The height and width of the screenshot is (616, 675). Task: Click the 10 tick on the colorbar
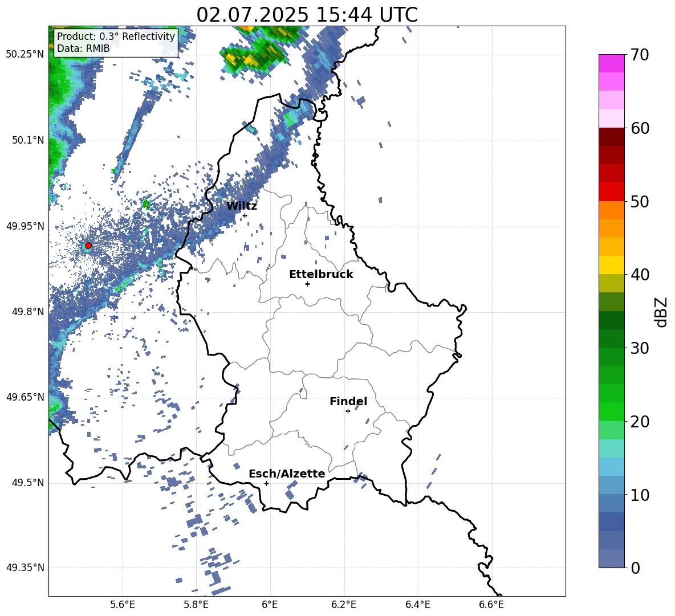point(640,495)
